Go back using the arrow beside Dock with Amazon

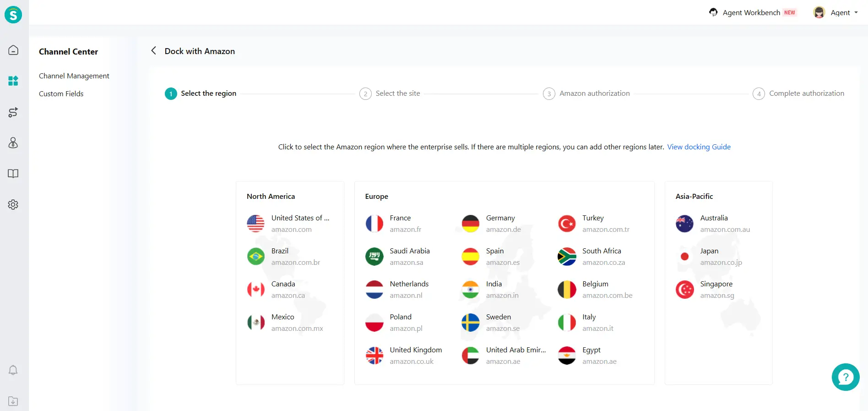coord(154,51)
